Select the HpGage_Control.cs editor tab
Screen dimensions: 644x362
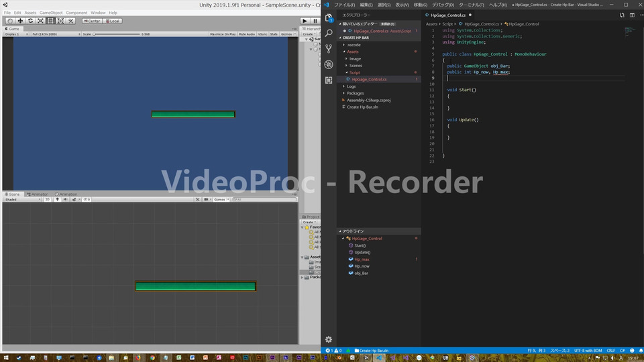pos(448,15)
